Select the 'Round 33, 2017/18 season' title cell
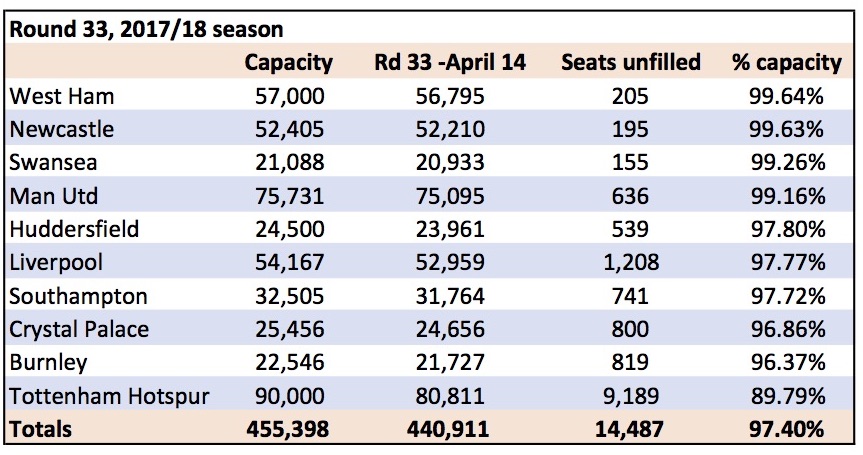863x455 pixels. tap(146, 29)
